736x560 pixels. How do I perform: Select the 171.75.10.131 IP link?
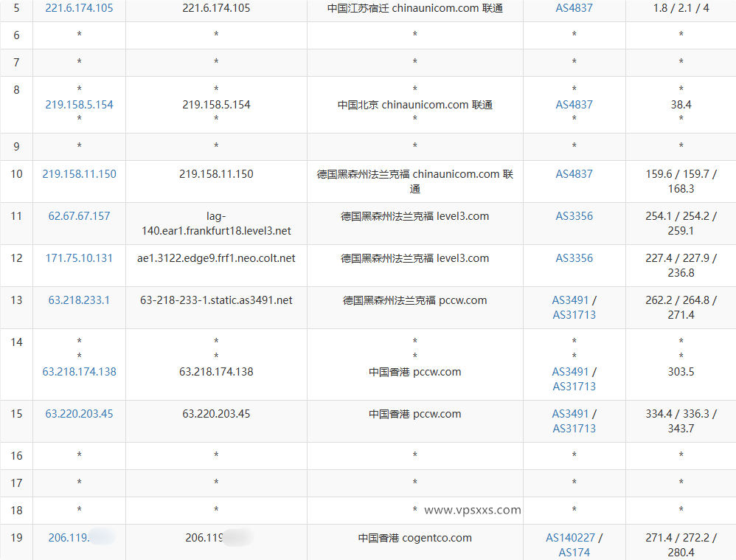(79, 258)
